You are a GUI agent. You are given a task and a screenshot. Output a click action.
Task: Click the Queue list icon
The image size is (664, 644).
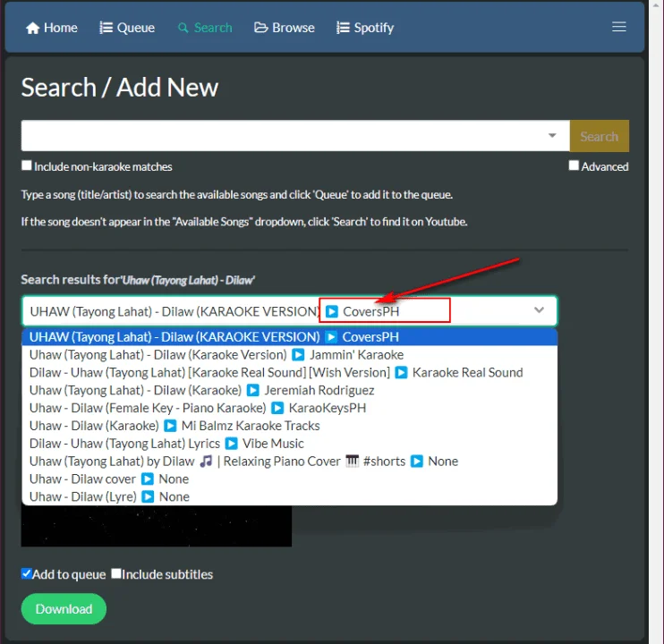106,28
